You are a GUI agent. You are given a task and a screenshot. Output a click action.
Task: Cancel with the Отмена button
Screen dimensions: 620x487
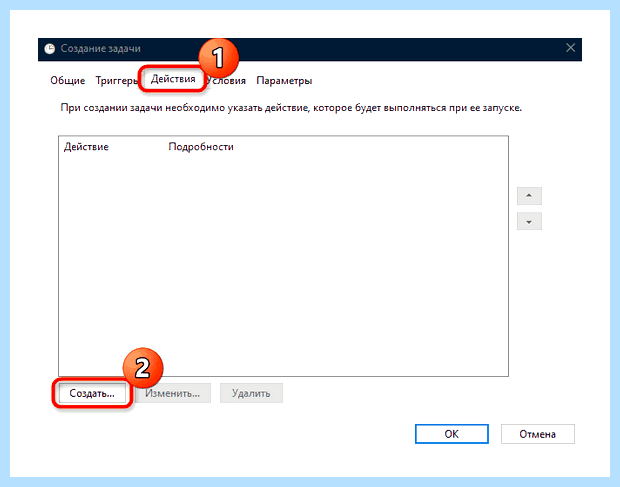537,434
